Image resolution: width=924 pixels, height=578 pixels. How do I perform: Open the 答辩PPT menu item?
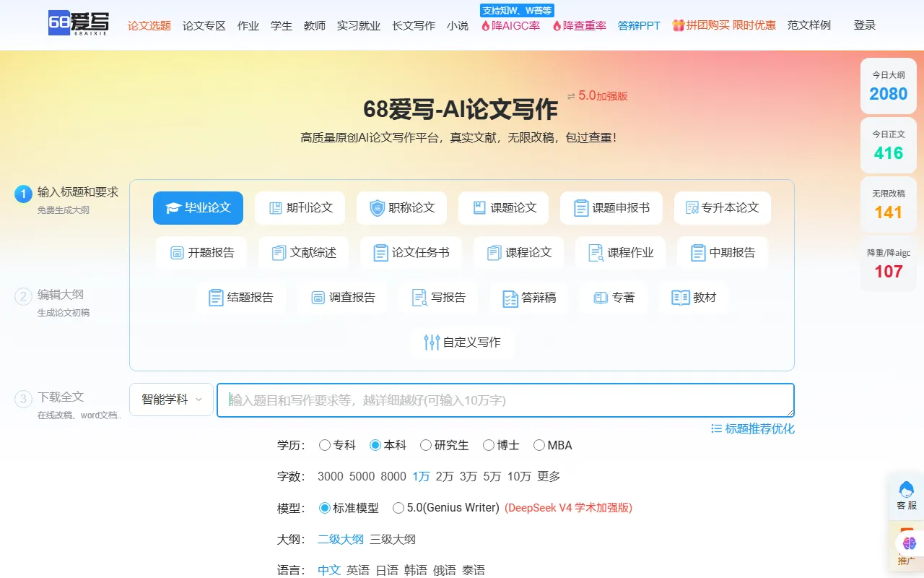pyautogui.click(x=639, y=25)
